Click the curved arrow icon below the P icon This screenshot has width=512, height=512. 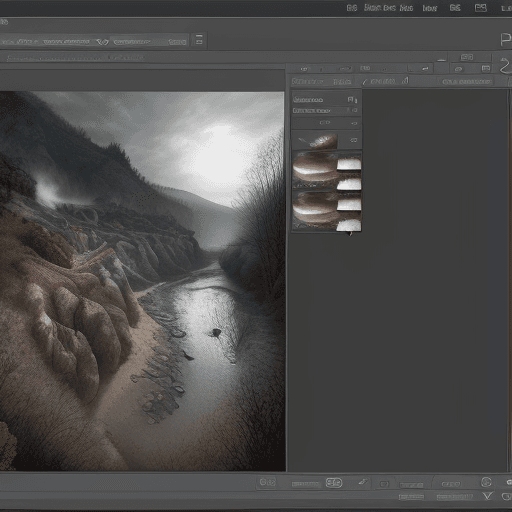click(505, 66)
